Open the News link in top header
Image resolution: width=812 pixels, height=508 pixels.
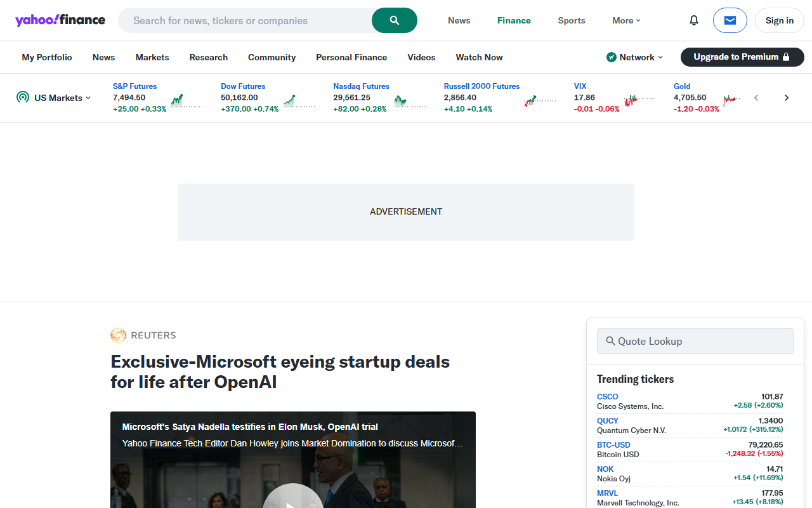(459, 20)
